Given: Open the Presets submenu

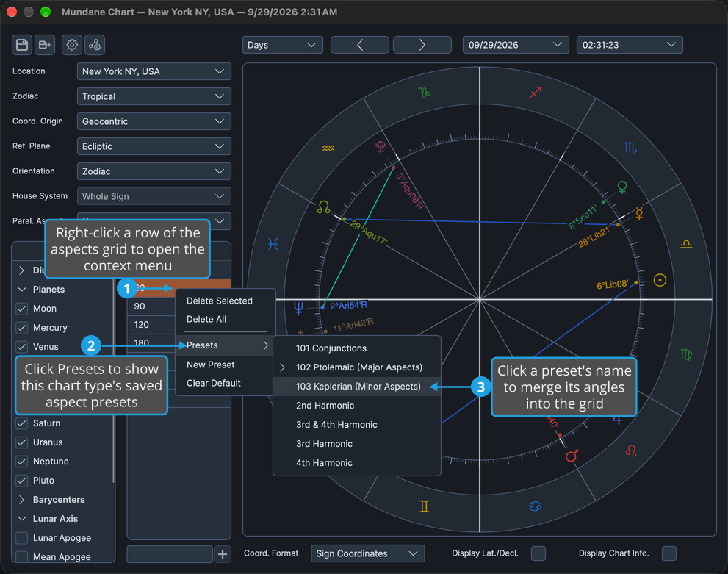Looking at the screenshot, I should 226,345.
